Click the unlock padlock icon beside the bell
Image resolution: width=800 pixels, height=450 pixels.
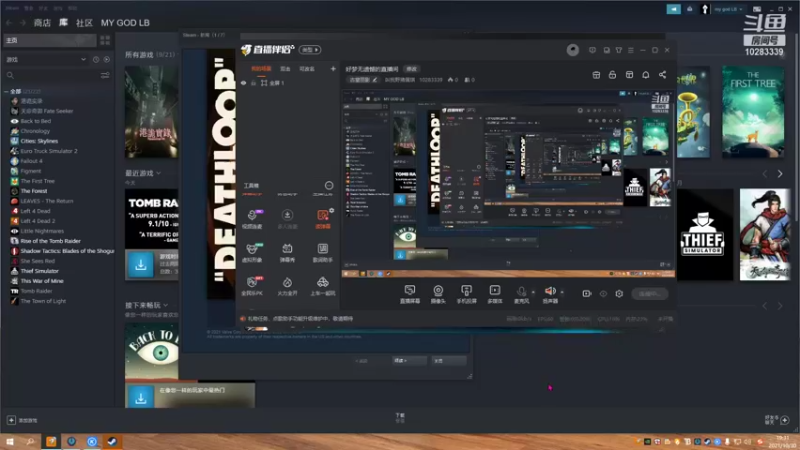612,75
